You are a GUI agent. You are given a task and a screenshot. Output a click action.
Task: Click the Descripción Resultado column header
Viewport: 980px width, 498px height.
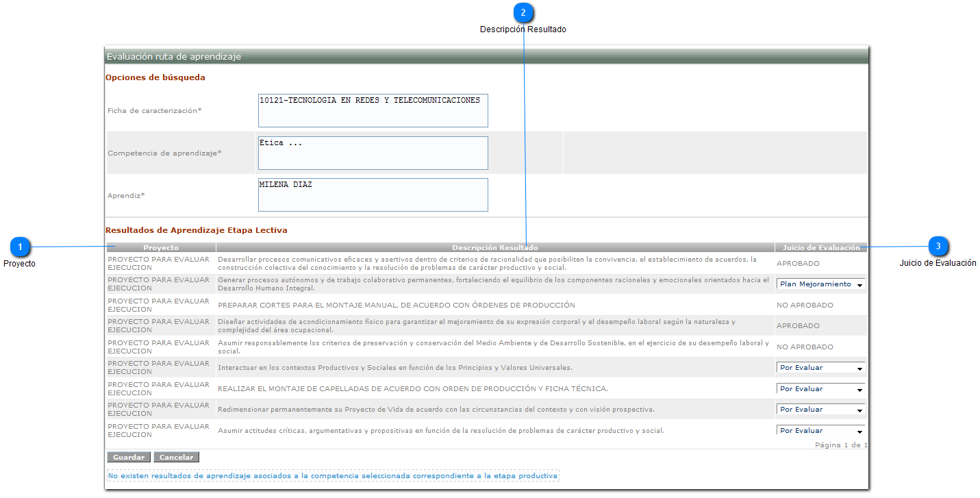(x=494, y=247)
